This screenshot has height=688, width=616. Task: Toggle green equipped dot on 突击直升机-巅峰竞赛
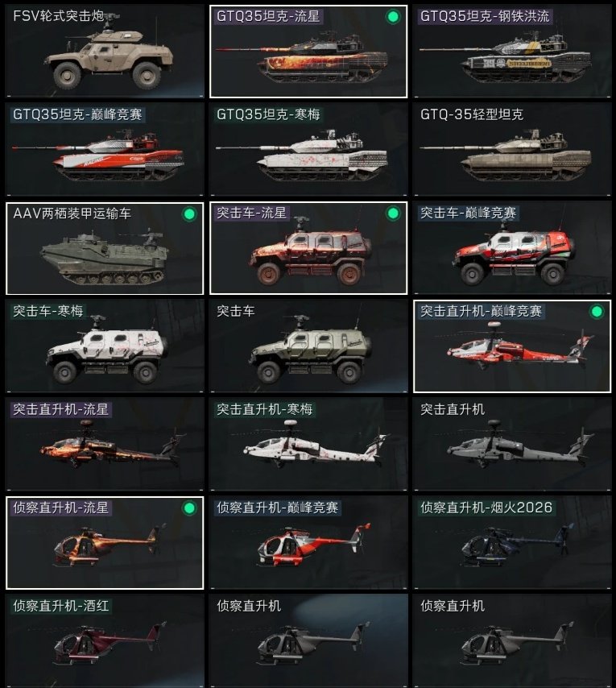click(597, 312)
